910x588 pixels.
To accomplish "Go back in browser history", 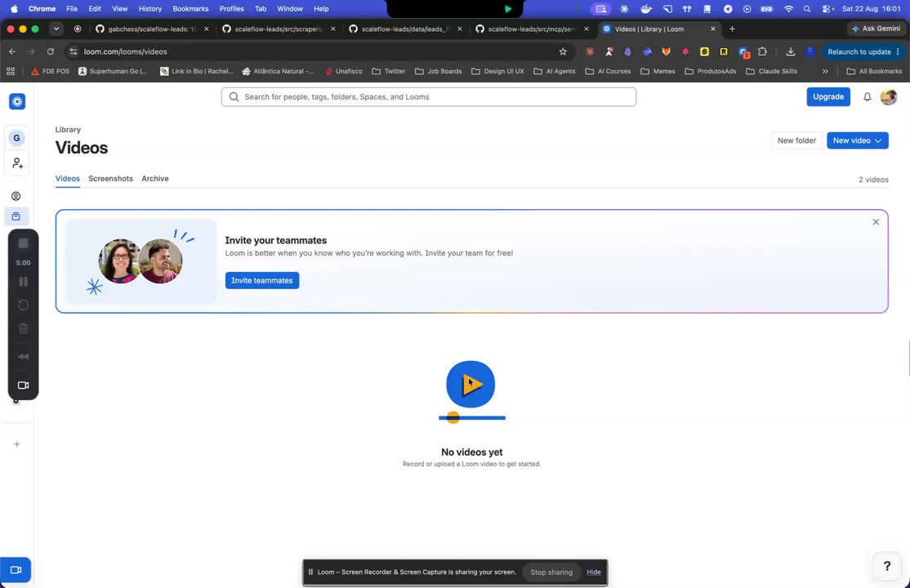I will click(12, 51).
